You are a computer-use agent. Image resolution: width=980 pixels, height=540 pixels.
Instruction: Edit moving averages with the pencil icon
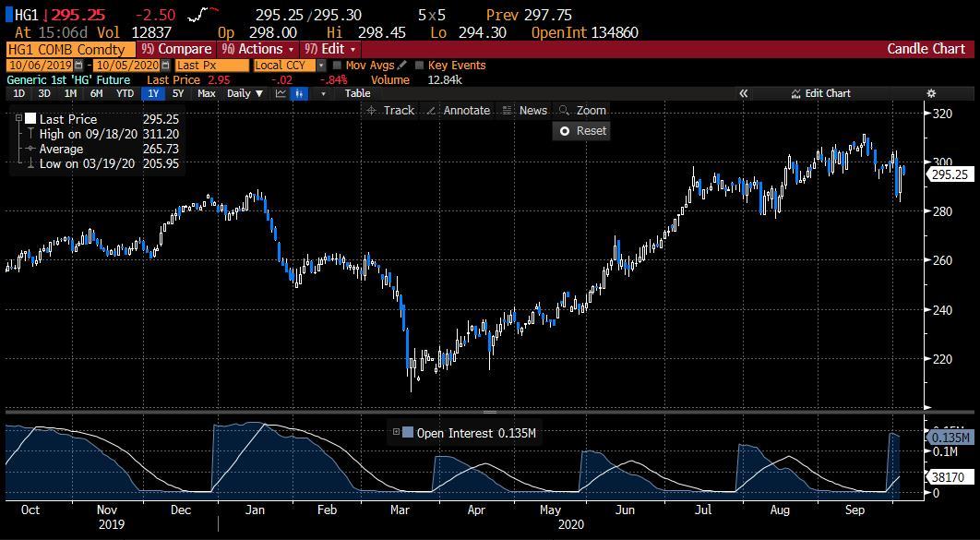402,65
